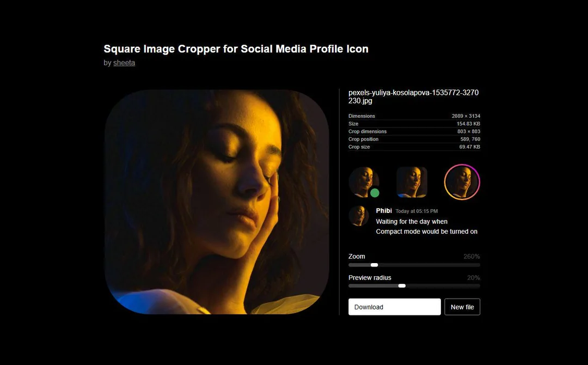Click the Crop position info row

tap(414, 139)
